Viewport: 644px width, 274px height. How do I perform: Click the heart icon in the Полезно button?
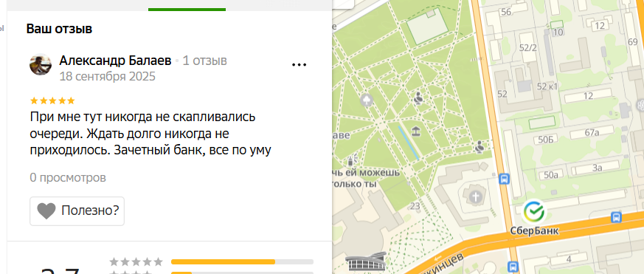tap(46, 211)
